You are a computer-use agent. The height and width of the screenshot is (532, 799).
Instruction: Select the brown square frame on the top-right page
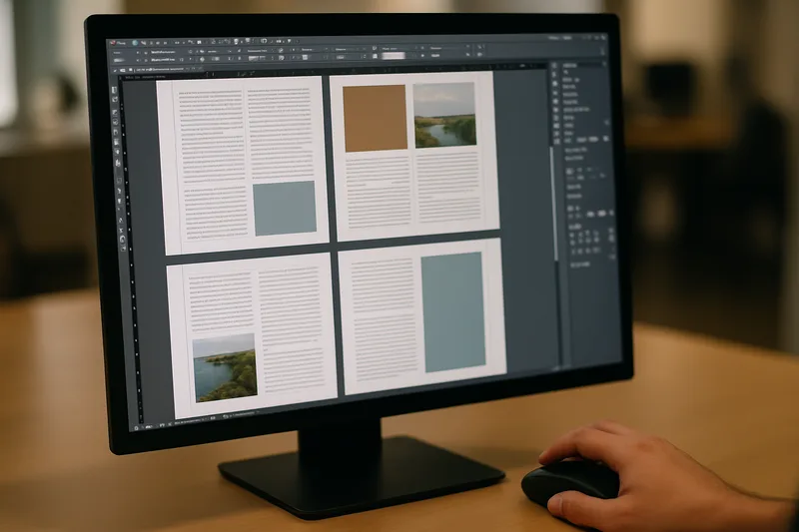(376, 118)
